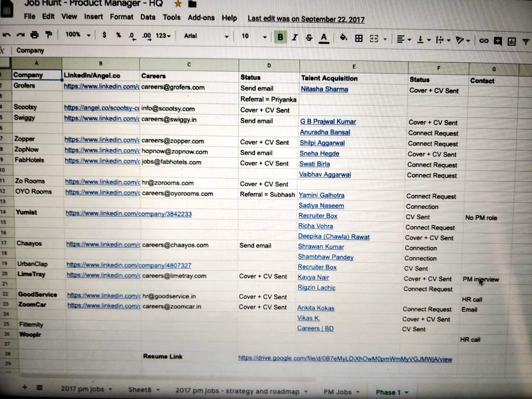Switch to PM Jobs tab
Viewport: 532px width, 399px height.
coord(341,392)
